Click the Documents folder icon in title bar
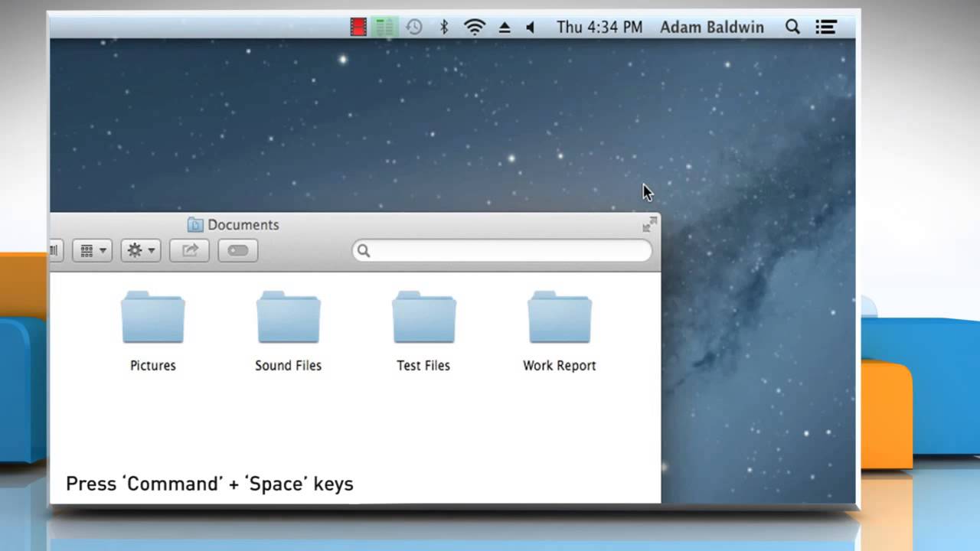Viewport: 980px width, 551px height. coord(195,225)
